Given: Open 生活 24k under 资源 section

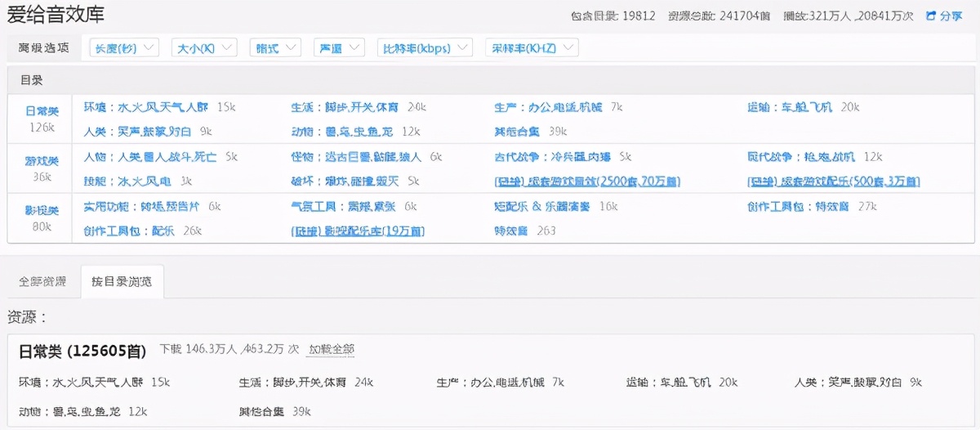Looking at the screenshot, I should pos(293,382).
